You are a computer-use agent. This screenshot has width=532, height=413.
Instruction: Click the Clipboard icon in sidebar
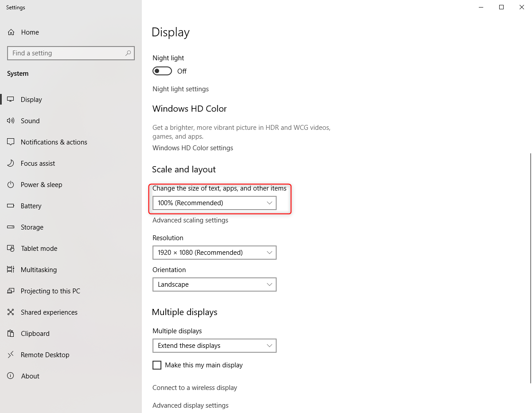coord(11,334)
